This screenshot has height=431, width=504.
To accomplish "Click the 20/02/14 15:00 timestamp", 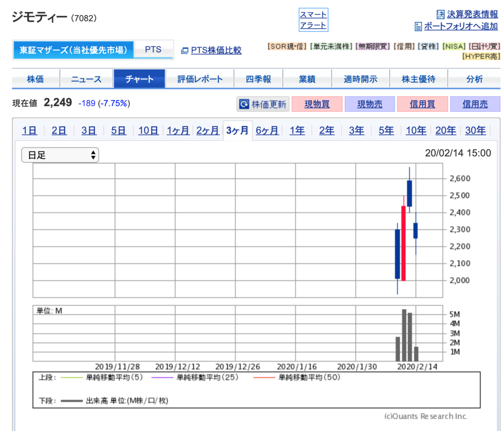I will point(458,153).
